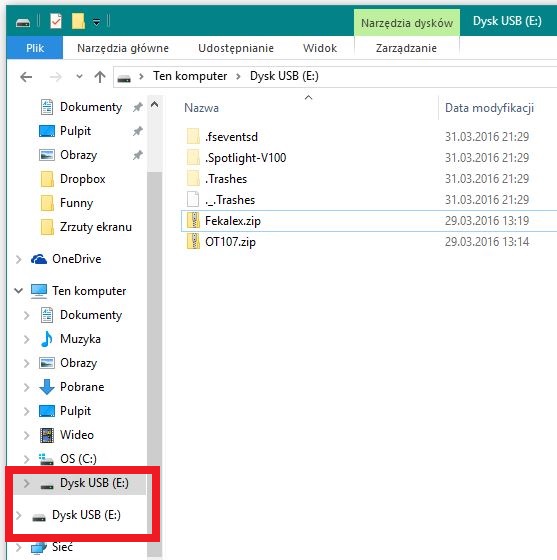Expand the OS (C:) drive node
557x560 pixels.
tap(26, 459)
